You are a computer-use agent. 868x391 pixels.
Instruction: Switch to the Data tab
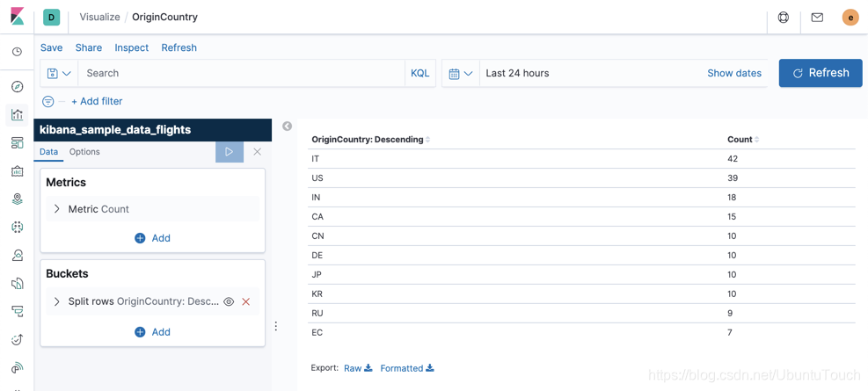[48, 151]
